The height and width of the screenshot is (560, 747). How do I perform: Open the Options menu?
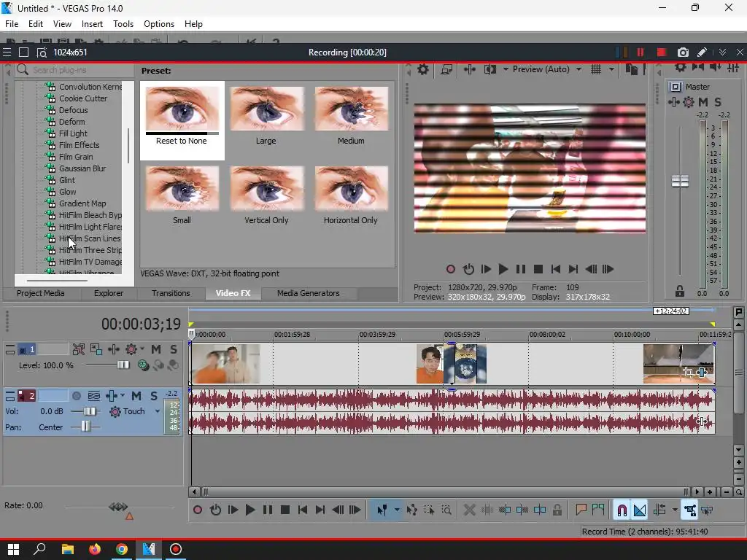click(158, 24)
